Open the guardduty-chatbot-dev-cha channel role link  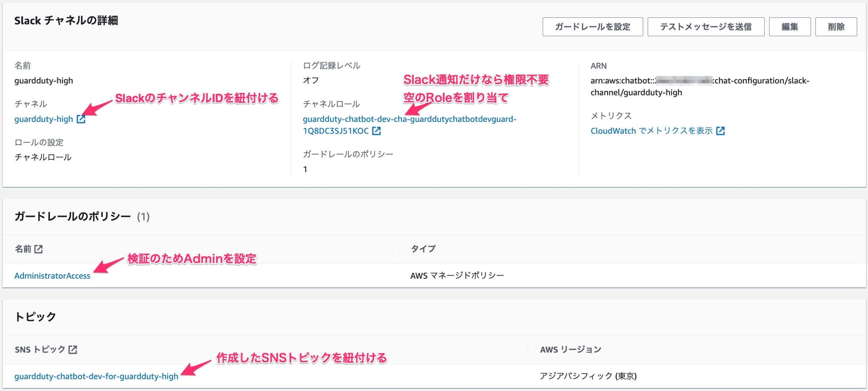(x=409, y=125)
